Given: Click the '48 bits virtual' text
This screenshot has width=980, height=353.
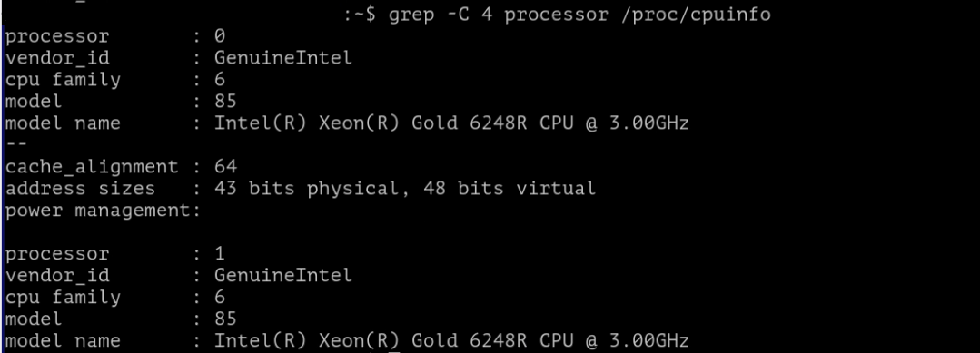Looking at the screenshot, I should pyautogui.click(x=508, y=188).
